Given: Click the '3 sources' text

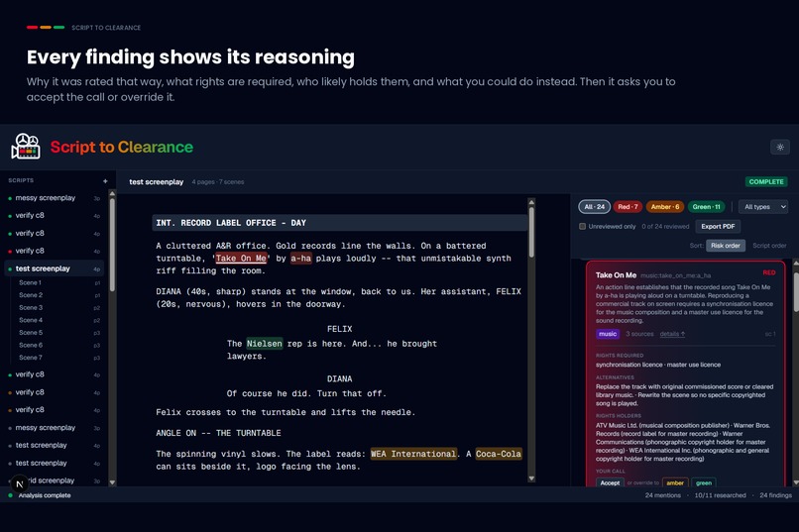Looking at the screenshot, I should click(x=639, y=334).
